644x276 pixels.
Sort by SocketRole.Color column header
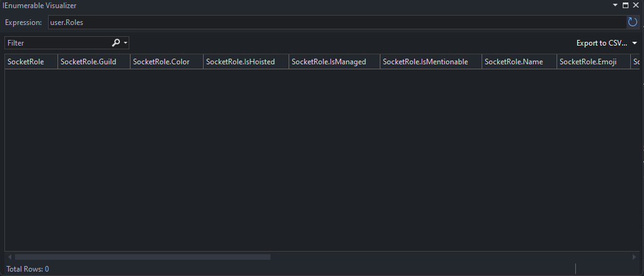coord(167,62)
